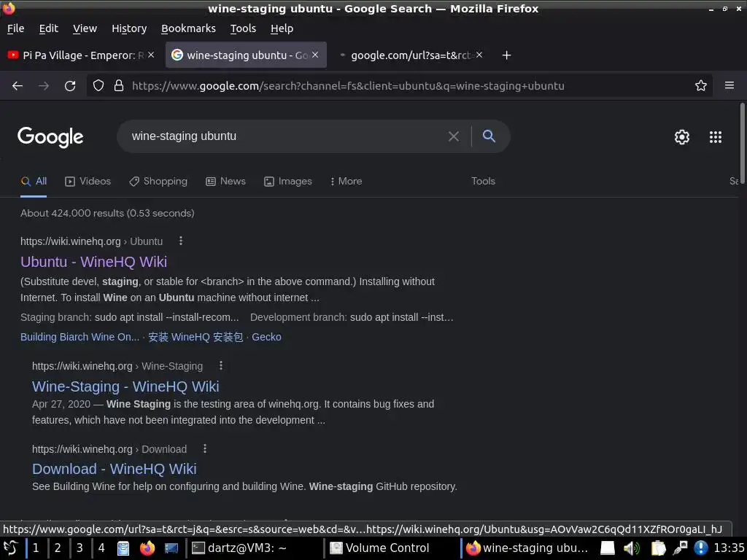The image size is (747, 560).
Task: Close the google.com/url tab
Action: click(479, 55)
